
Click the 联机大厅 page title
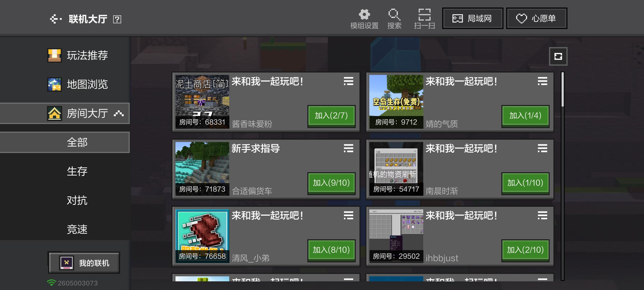(88, 19)
